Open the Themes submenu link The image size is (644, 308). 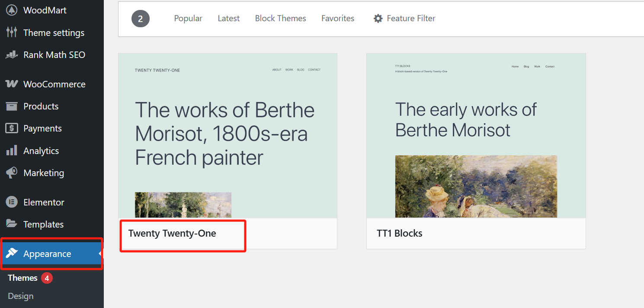point(22,278)
